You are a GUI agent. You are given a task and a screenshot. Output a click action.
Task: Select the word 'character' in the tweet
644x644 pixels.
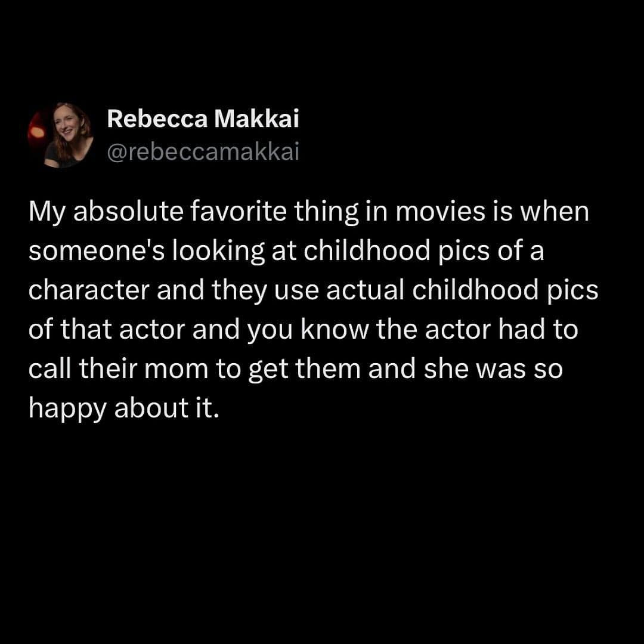[x=89, y=290]
